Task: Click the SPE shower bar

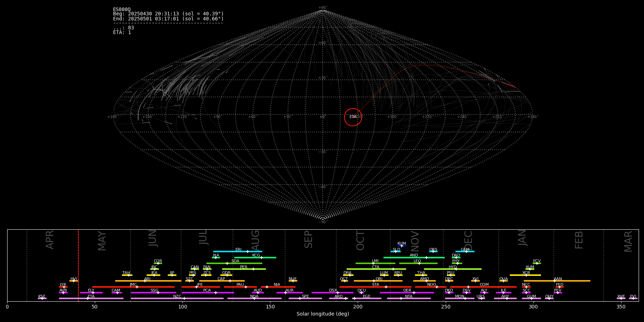Action: coord(305,298)
